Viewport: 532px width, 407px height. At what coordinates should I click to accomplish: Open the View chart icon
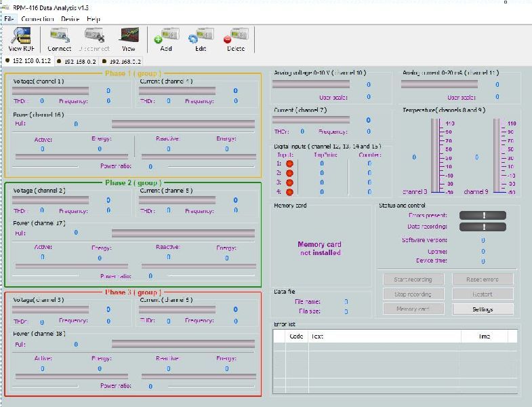point(129,39)
